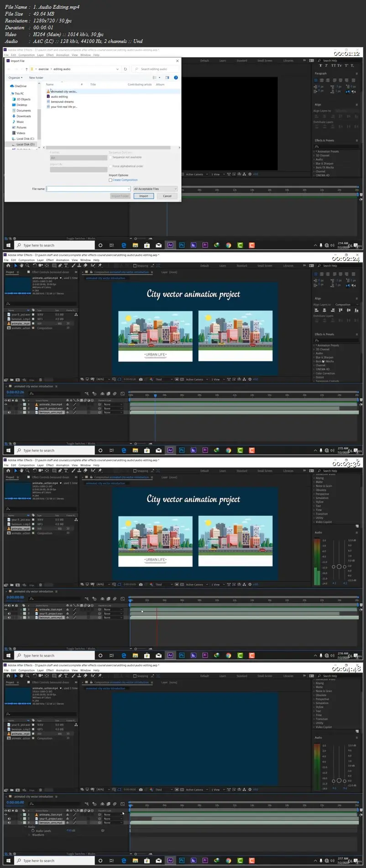In the 00:02:24 frame, enable the Snapping checkbox

(x=135, y=265)
